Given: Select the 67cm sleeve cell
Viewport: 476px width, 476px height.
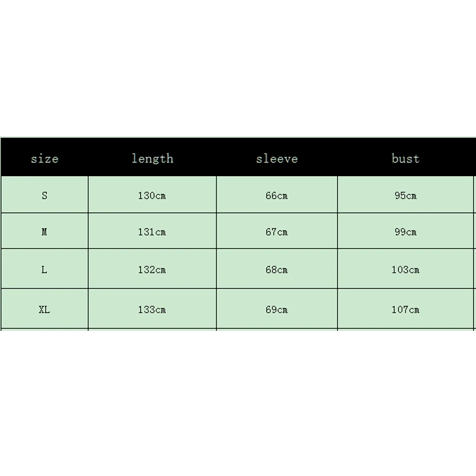Looking at the screenshot, I should pos(277,232).
